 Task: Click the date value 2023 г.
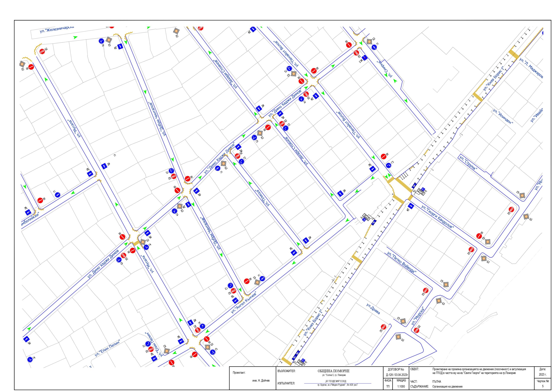click(x=543, y=375)
